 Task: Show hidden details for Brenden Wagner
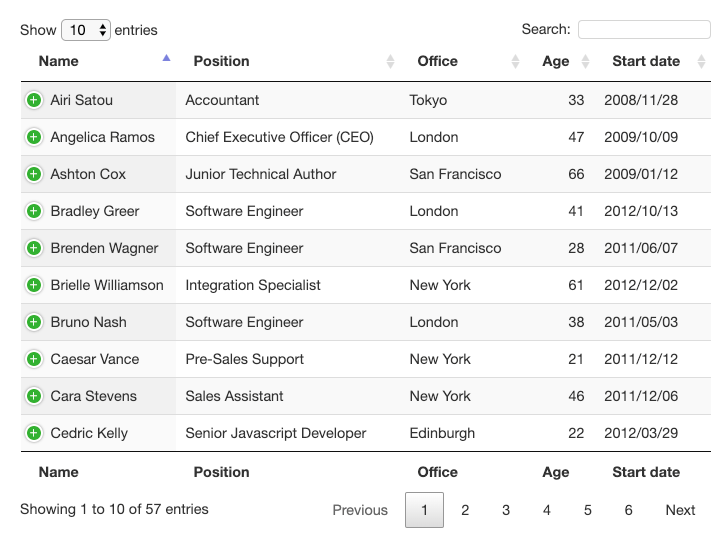[33, 248]
